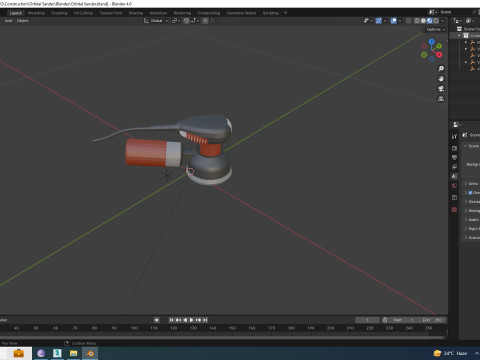Select solid viewport shading
Screen dimensions: 480x360
(423, 21)
